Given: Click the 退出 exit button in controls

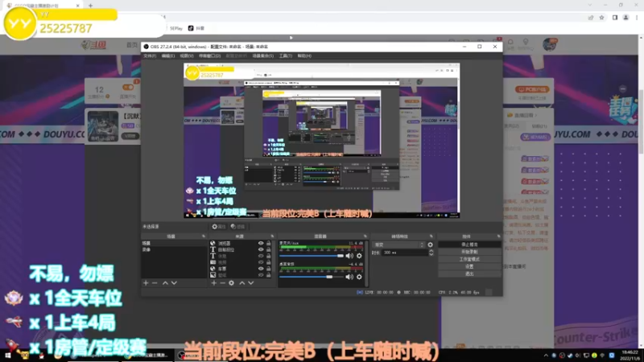Looking at the screenshot, I should (469, 274).
